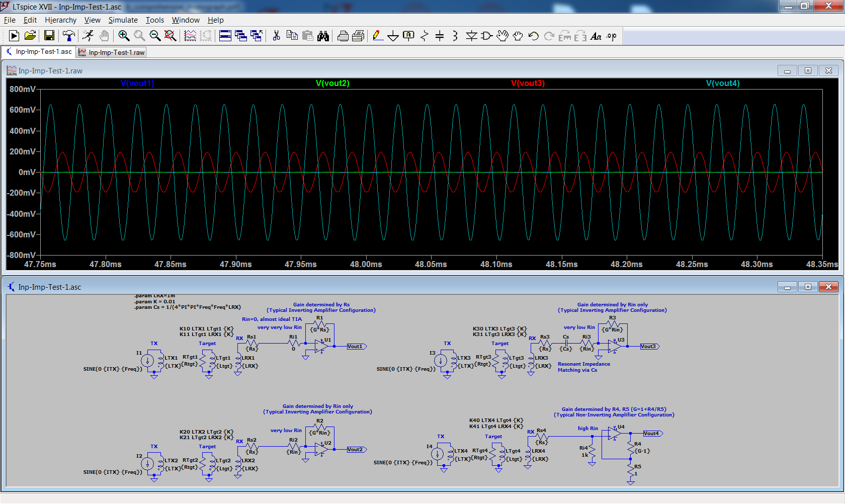845x504 pixels.
Task: Open the View menu
Action: [92, 20]
